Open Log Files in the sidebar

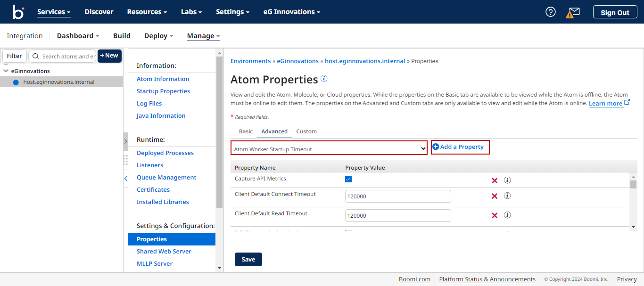[x=149, y=104]
